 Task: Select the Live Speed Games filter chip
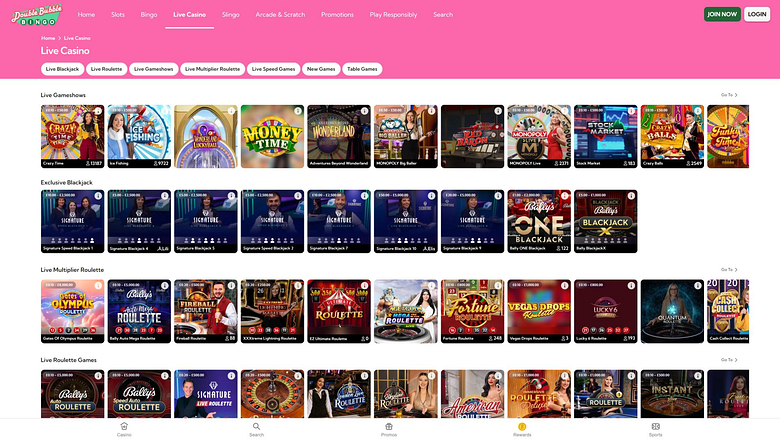click(273, 69)
